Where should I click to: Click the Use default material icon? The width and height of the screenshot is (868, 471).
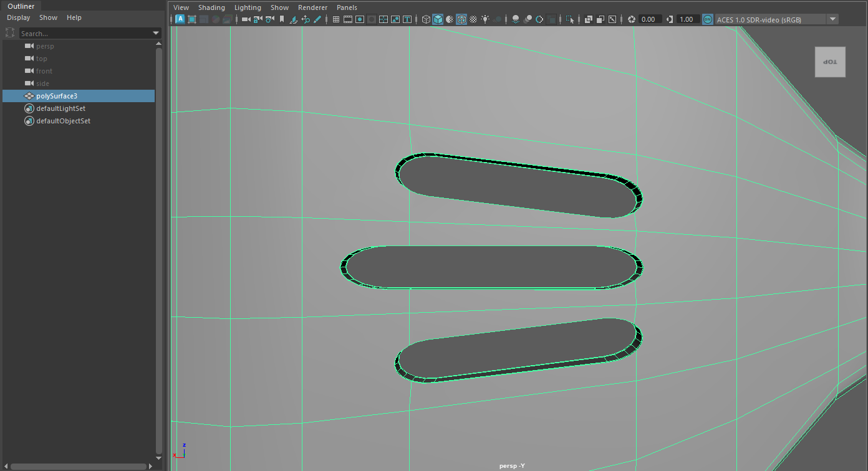450,19
